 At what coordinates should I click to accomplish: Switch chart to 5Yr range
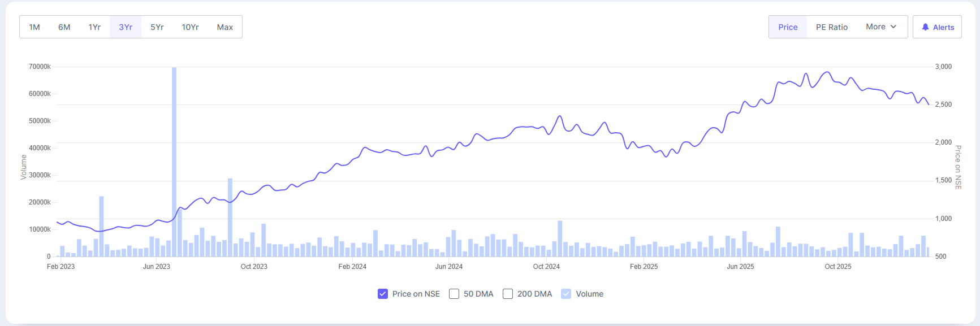pyautogui.click(x=157, y=27)
